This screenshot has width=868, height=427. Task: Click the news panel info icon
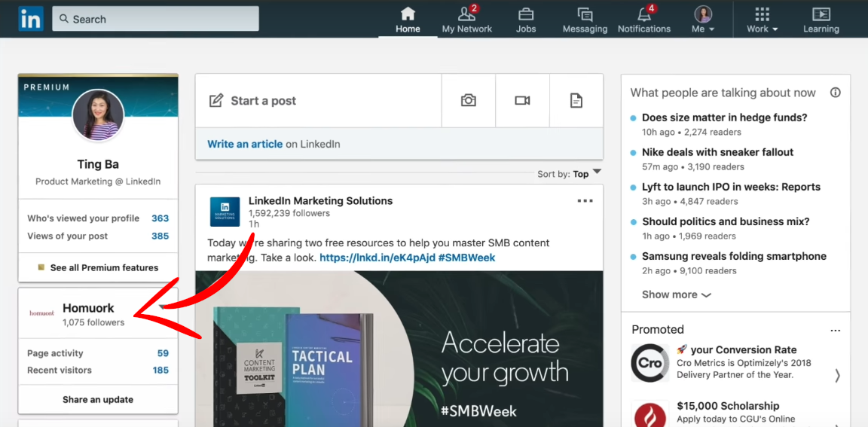[836, 93]
